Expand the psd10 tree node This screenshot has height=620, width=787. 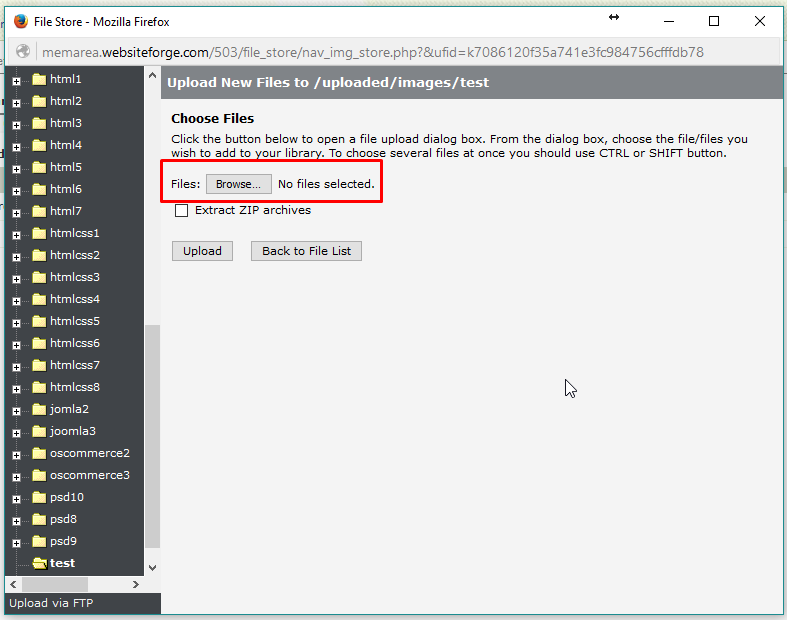pos(17,500)
